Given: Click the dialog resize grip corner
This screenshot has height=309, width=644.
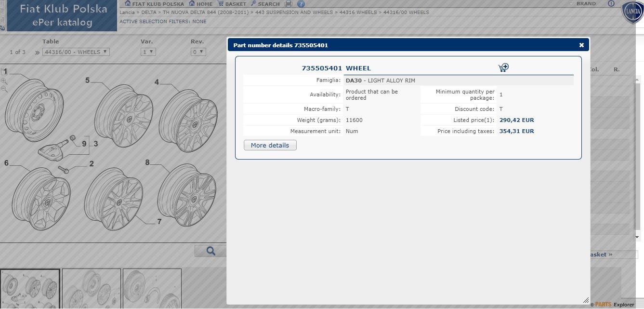Looking at the screenshot, I should [586, 300].
